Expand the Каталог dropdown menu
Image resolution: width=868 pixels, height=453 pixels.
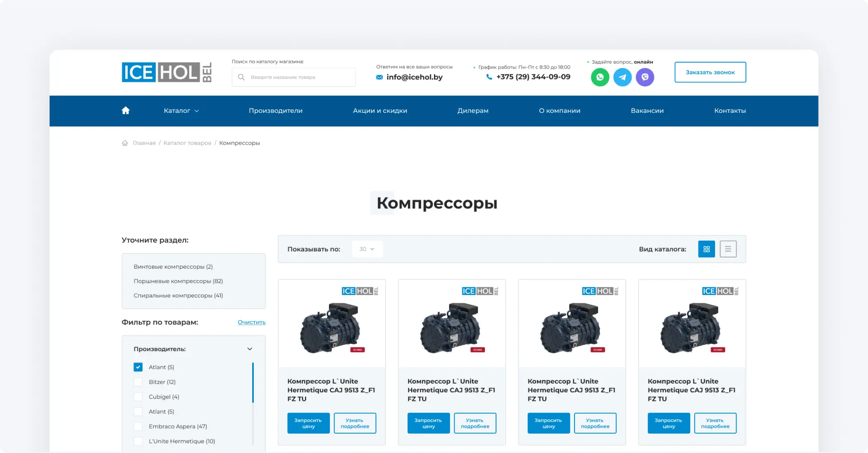181,110
